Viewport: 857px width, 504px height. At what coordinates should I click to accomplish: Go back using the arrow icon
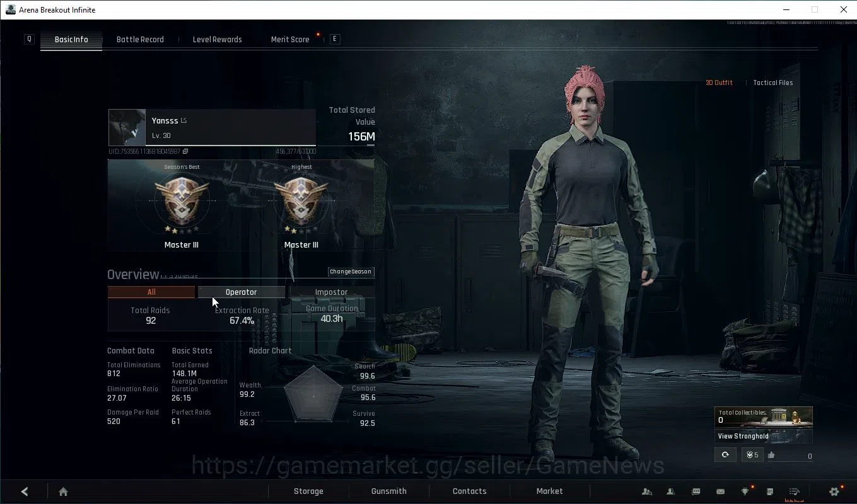click(x=25, y=491)
